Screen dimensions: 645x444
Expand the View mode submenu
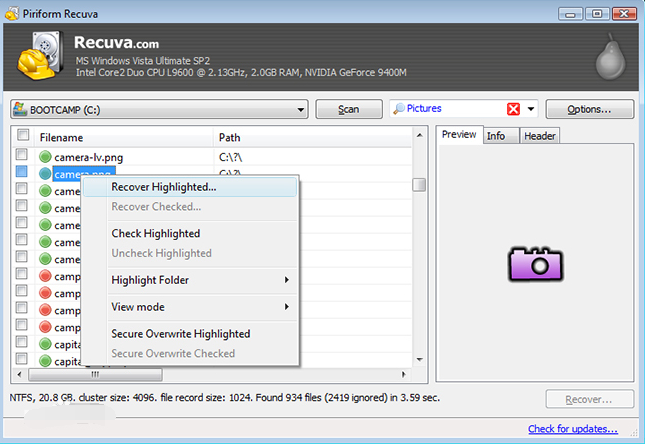pyautogui.click(x=287, y=307)
